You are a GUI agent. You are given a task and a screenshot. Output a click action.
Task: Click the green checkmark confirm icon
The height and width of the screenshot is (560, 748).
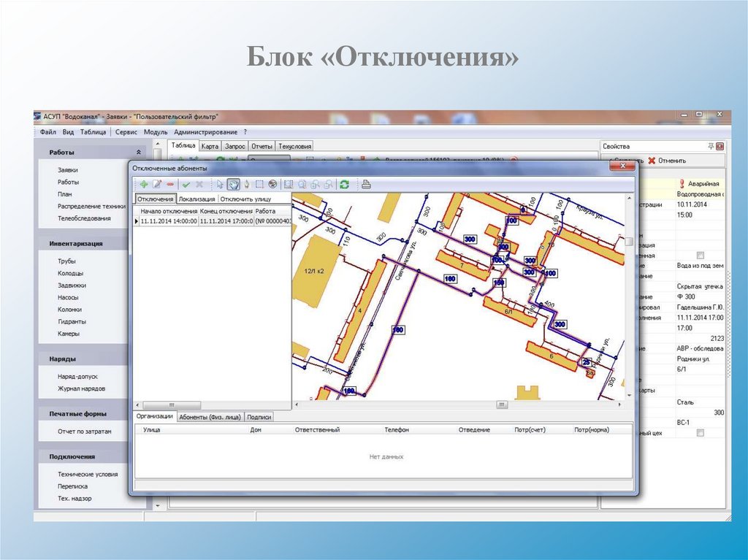click(x=186, y=184)
